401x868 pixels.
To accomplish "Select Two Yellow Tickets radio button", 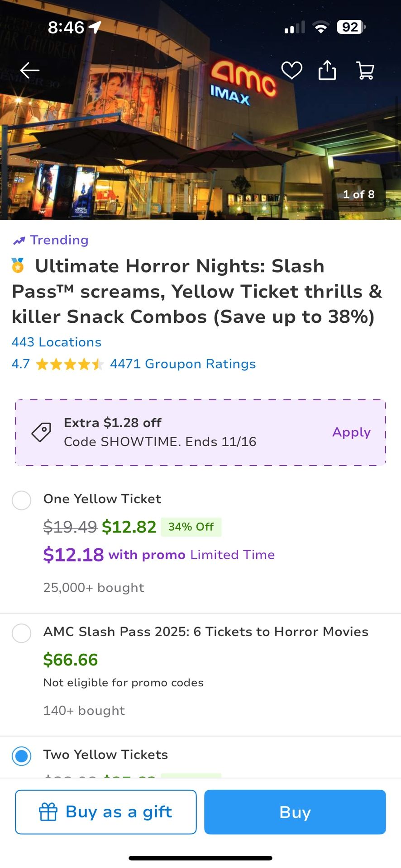I will tap(21, 756).
